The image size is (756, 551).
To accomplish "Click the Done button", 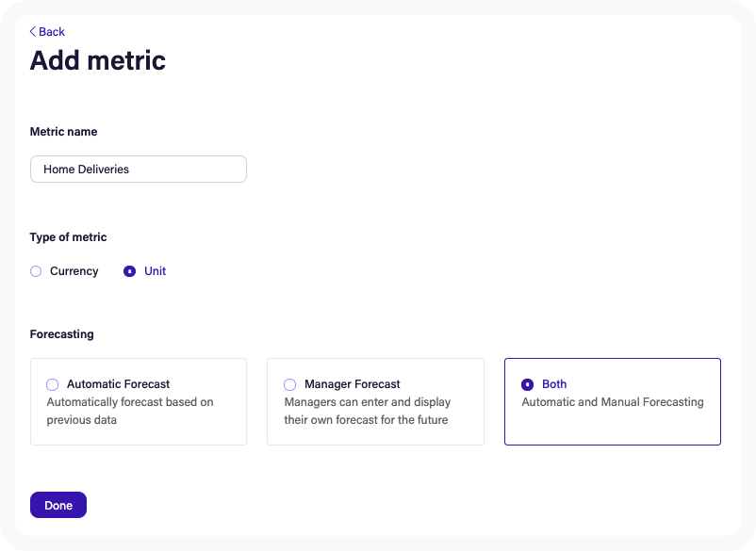I will coord(58,505).
